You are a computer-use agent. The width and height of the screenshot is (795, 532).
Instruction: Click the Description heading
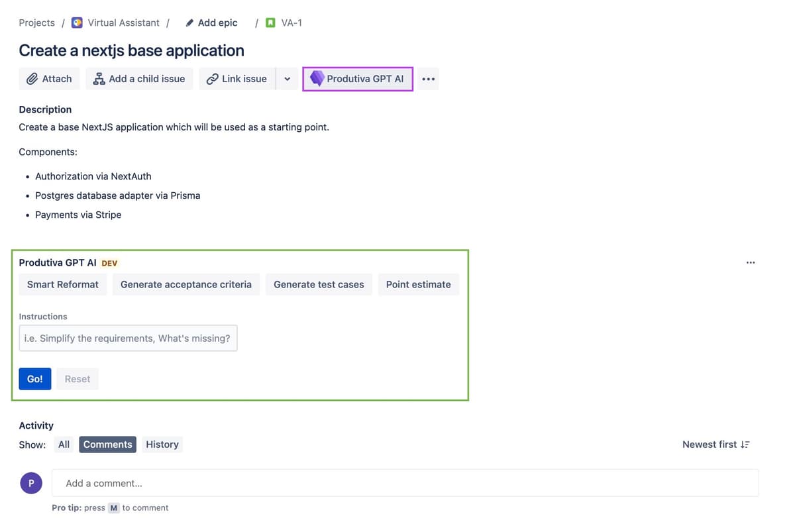[45, 109]
